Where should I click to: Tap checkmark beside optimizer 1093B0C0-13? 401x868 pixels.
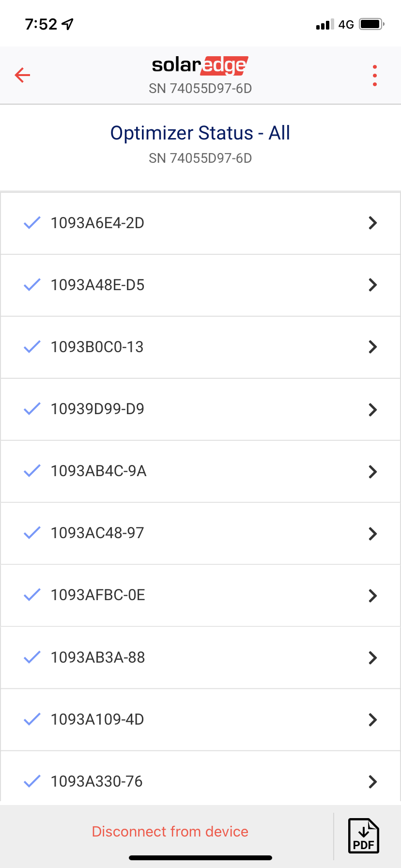click(32, 347)
